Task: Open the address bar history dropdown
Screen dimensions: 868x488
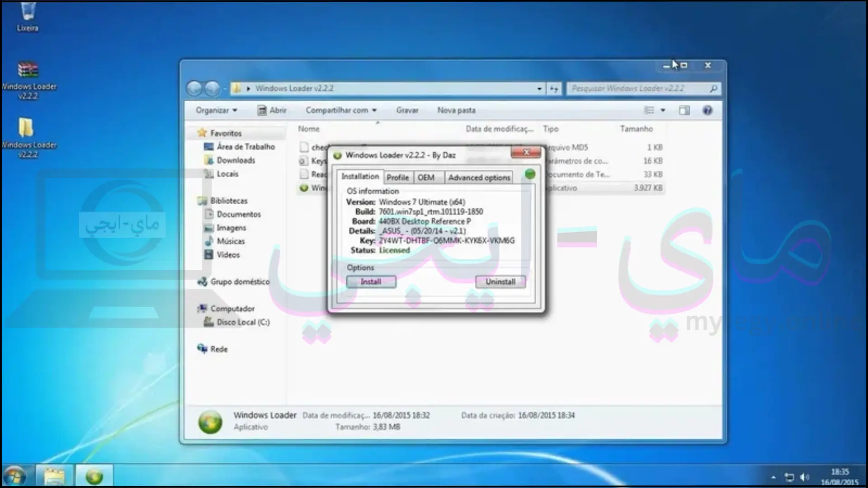Action: [539, 89]
